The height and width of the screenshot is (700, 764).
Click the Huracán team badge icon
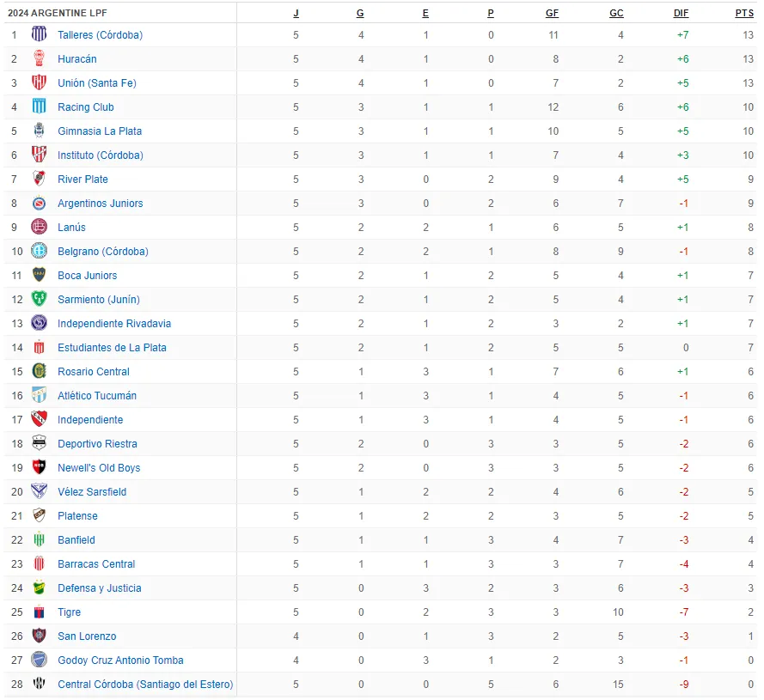tap(39, 59)
